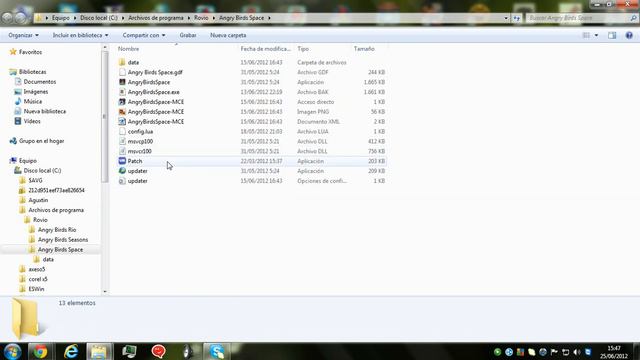Click the navigation pane scrollbar down arrow
Image resolution: width=640 pixels, height=360 pixels.
(105, 291)
